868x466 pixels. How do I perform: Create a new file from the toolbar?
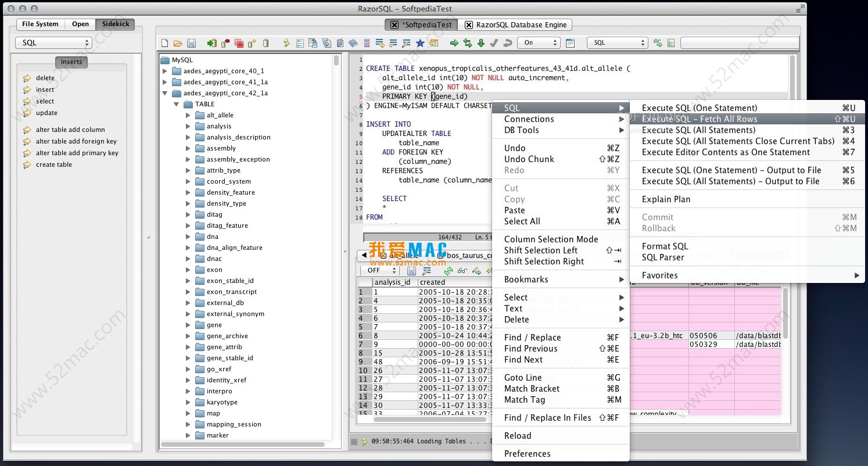coord(165,43)
